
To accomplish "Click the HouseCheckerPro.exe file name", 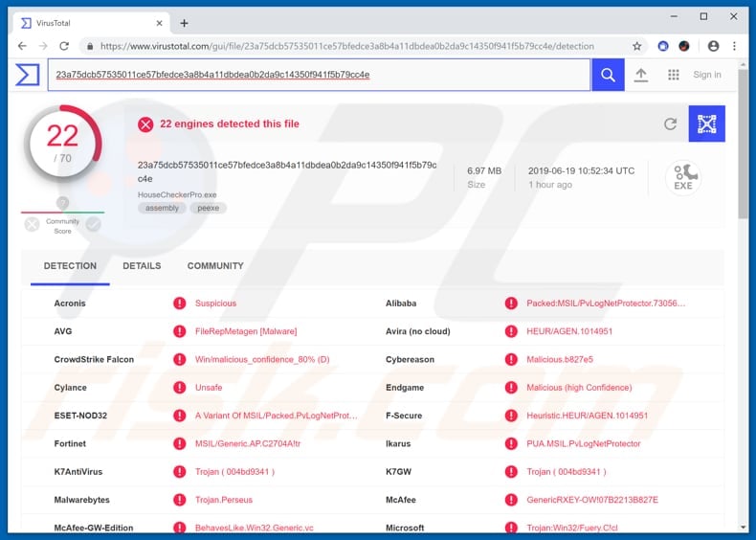I will (177, 195).
